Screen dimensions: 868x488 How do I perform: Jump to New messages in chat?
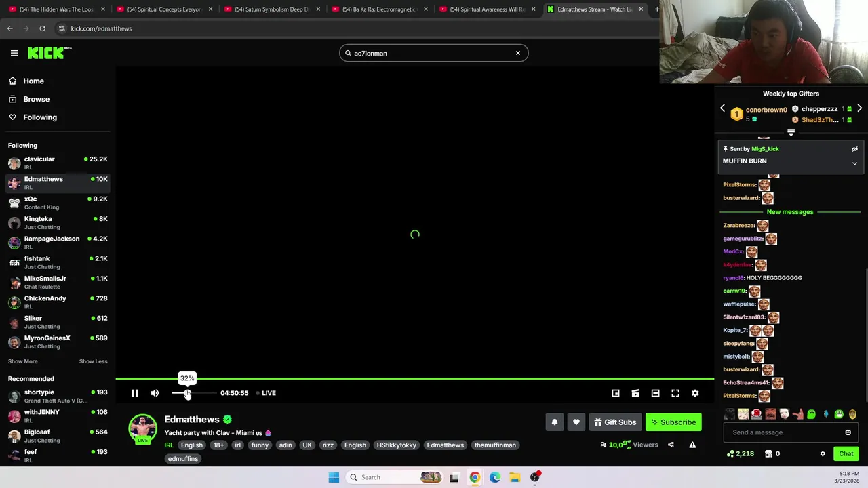click(x=790, y=212)
